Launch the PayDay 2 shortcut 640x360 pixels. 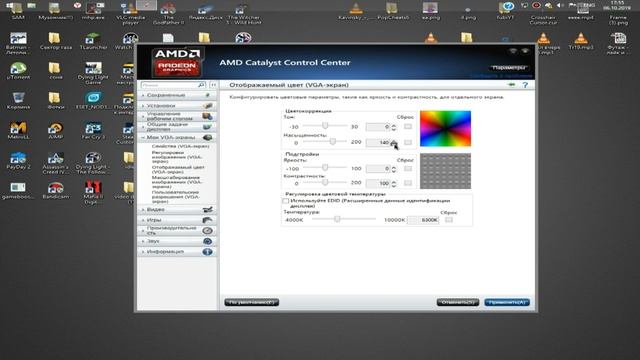coord(18,160)
